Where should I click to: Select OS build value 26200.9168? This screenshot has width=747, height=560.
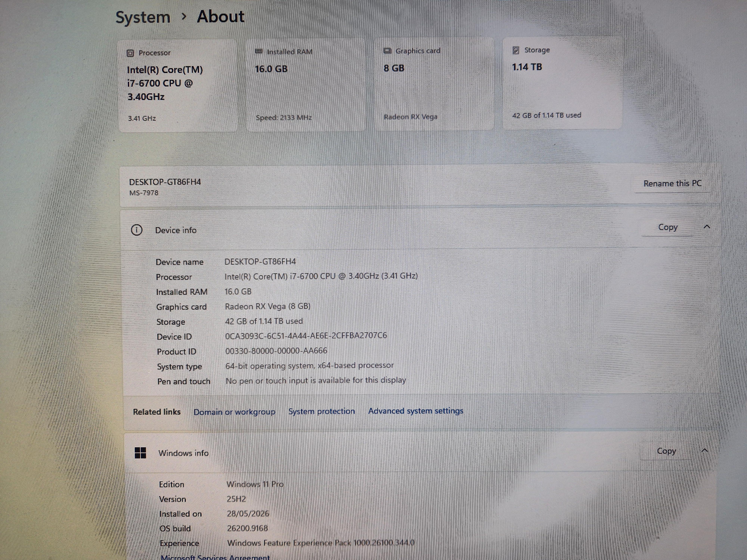(x=247, y=528)
